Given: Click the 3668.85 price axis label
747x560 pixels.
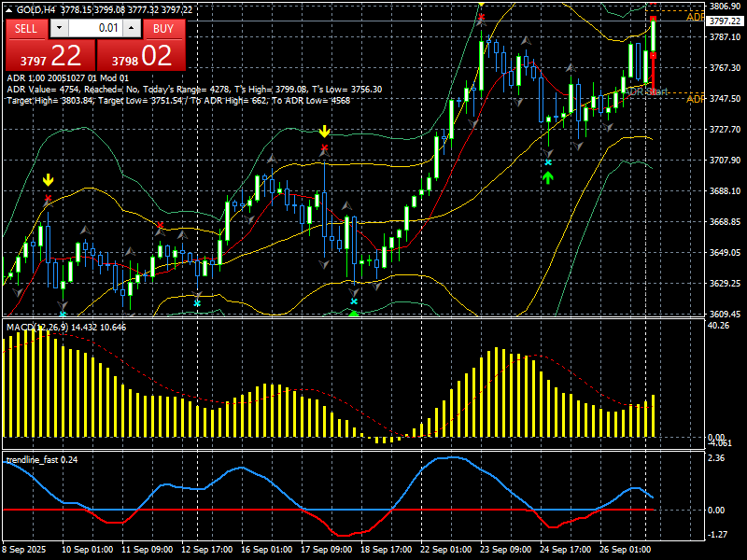Looking at the screenshot, I should click(725, 221).
